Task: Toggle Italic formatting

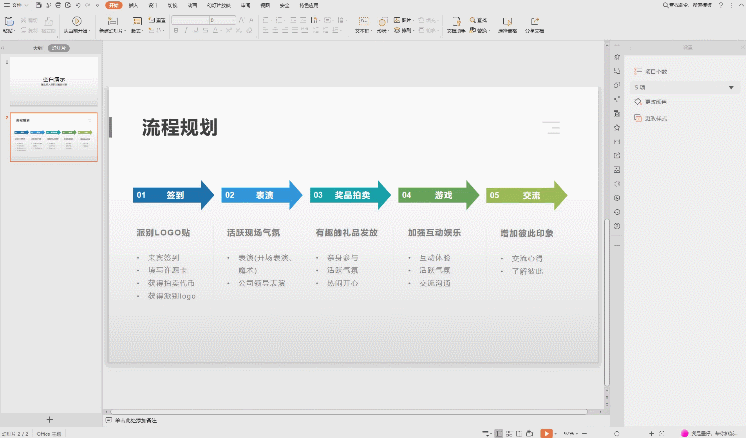Action: [186, 30]
